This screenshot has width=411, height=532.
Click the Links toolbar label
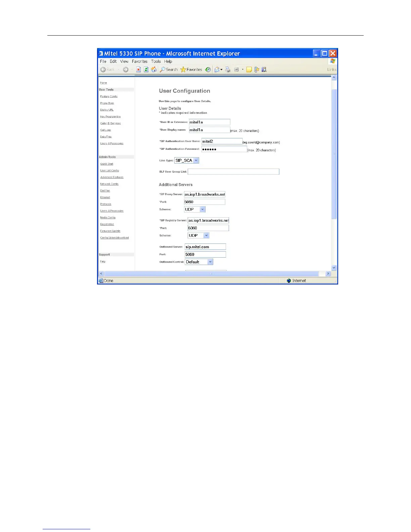click(x=332, y=70)
